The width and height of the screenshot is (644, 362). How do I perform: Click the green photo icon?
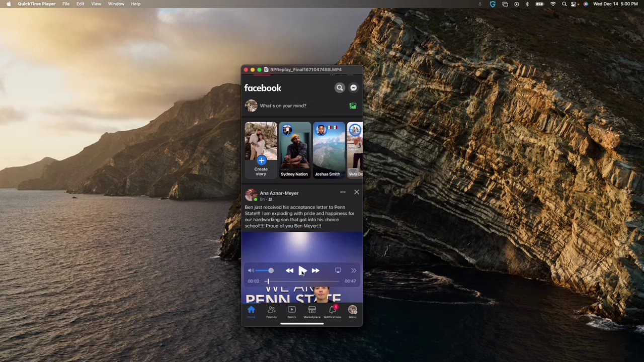[353, 106]
